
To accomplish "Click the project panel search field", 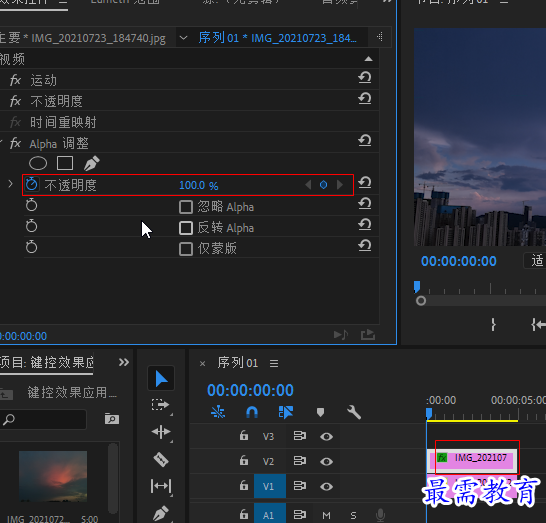I will pos(43,419).
